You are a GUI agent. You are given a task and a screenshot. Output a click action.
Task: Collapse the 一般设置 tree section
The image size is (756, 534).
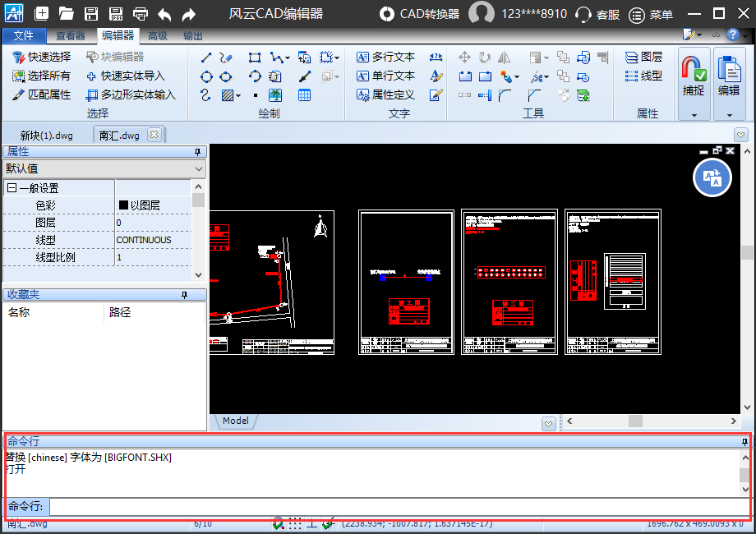coord(12,188)
